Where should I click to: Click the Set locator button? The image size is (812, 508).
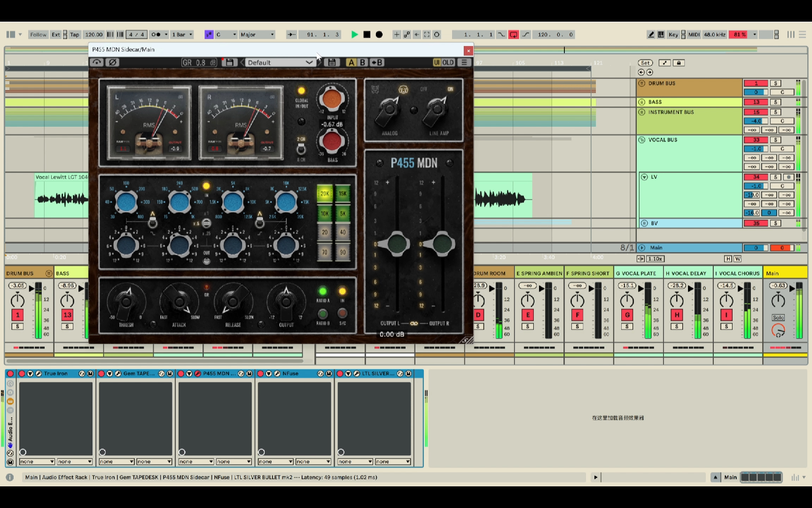pos(645,63)
